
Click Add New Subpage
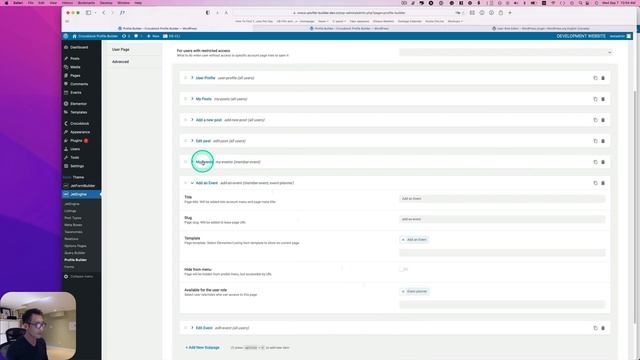[202, 348]
